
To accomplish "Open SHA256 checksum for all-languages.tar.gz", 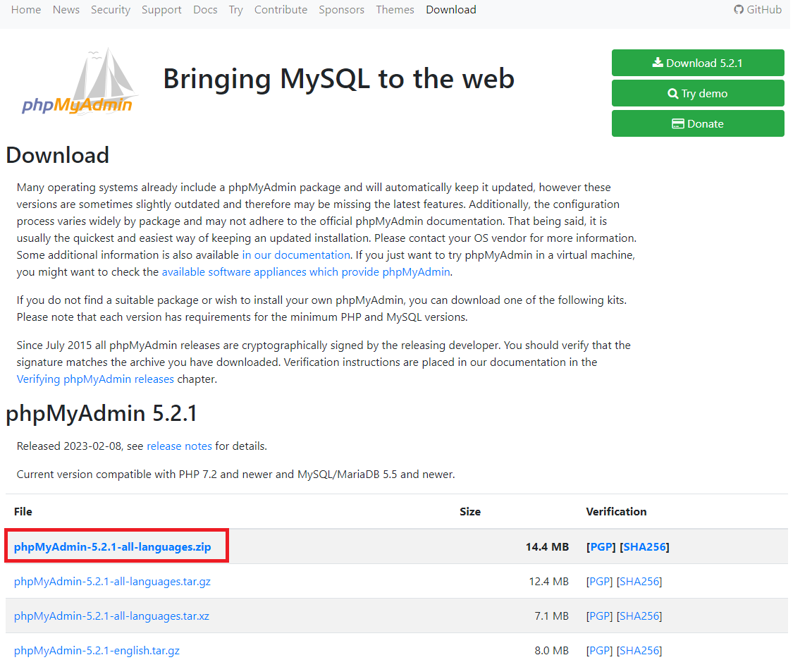I will point(639,582).
